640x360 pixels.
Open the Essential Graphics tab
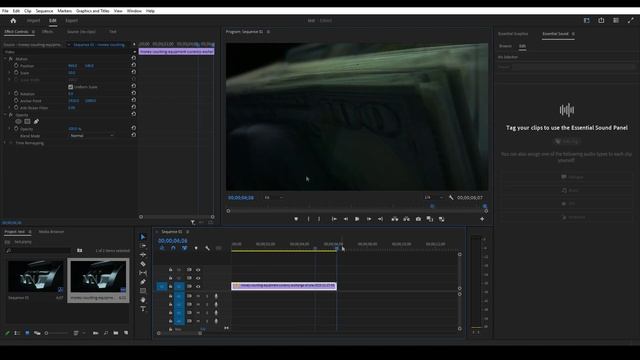(513, 34)
